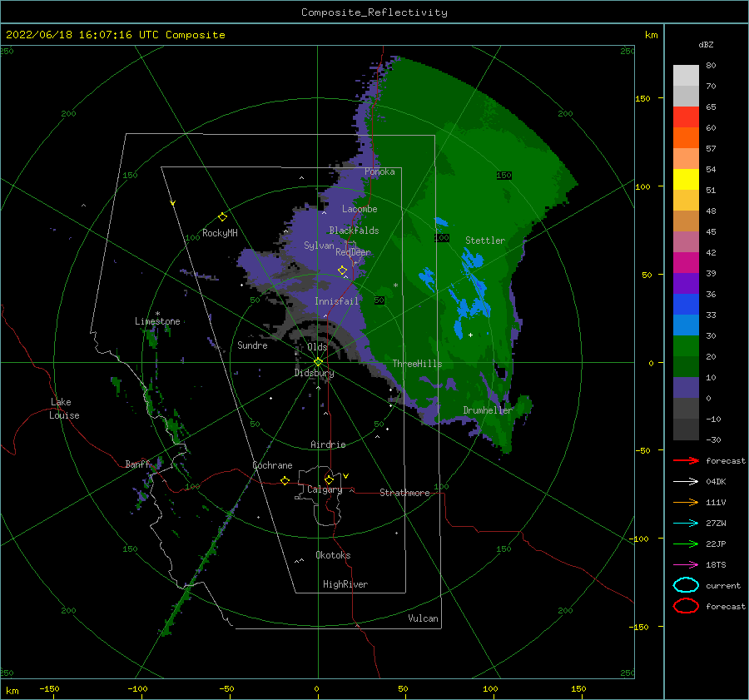749x700 pixels.
Task: Click the Lacombe city label
Action: (x=360, y=209)
